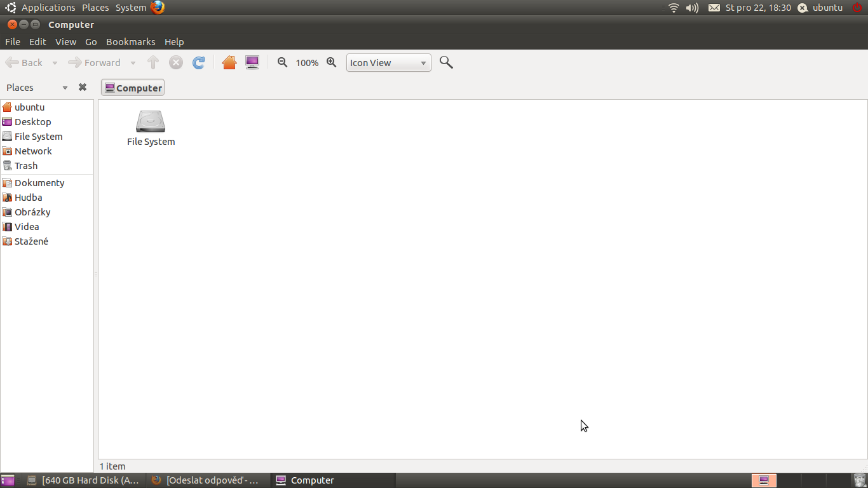
Task: Open the View menu
Action: (65, 42)
